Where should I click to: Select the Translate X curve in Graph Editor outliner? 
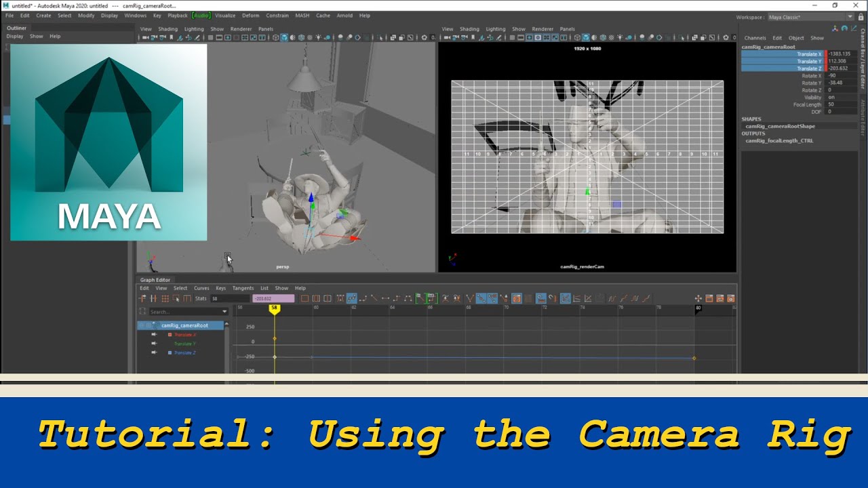(x=185, y=335)
